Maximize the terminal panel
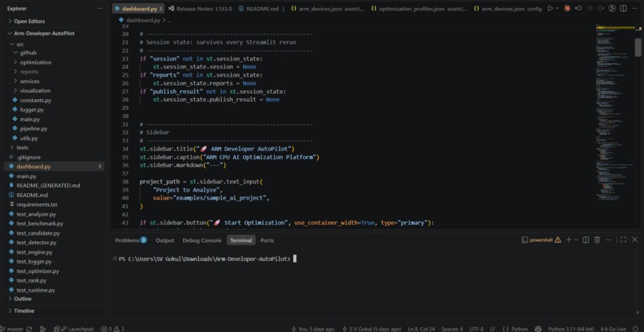 [623, 239]
